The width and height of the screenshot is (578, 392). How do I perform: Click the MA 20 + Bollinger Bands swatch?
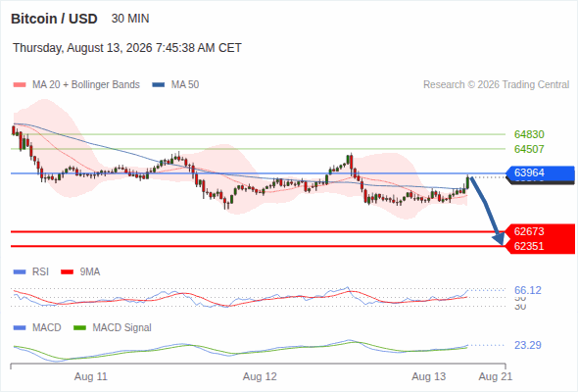point(20,85)
